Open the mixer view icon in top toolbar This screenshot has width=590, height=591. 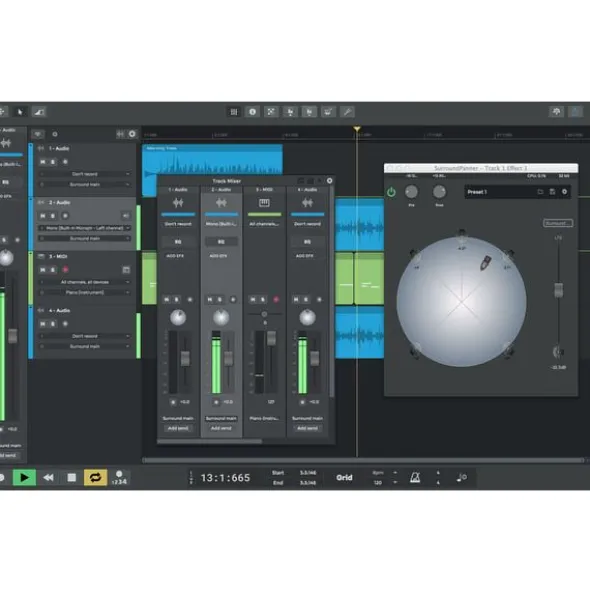click(x=234, y=112)
